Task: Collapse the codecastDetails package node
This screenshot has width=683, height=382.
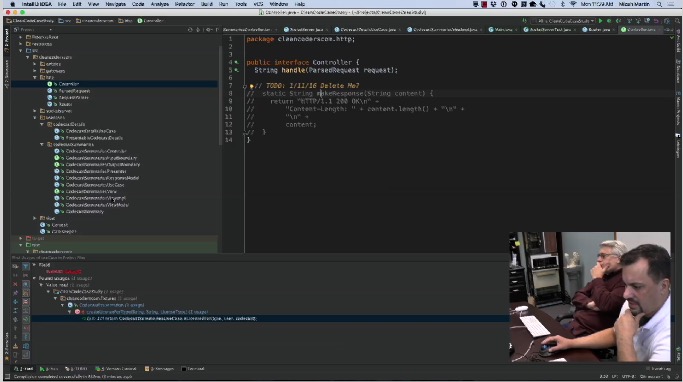Action: point(42,125)
